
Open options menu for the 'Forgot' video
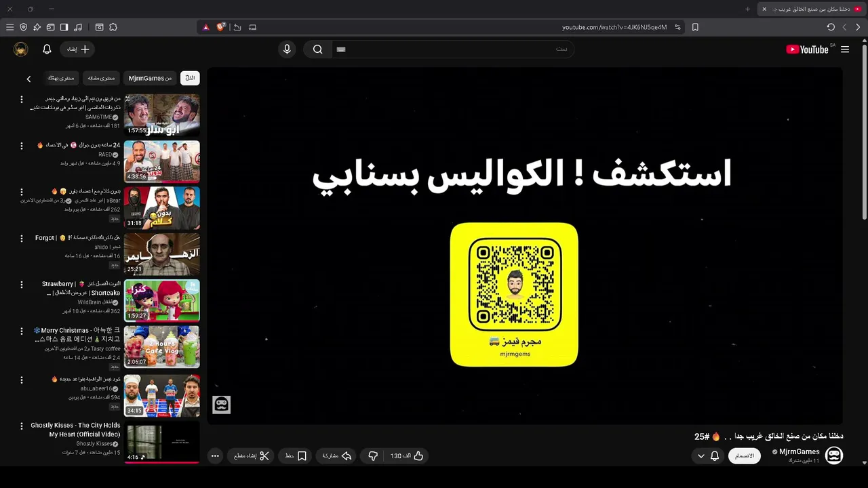[x=21, y=239]
